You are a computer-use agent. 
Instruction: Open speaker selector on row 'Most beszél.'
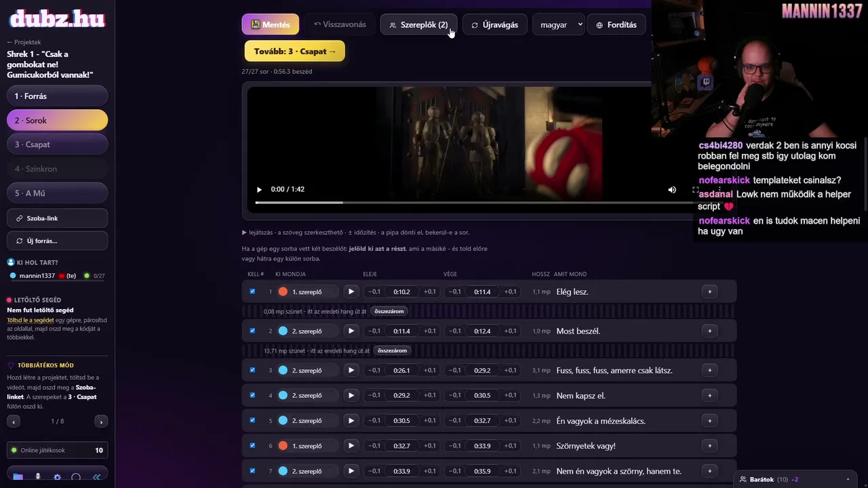[x=307, y=331]
